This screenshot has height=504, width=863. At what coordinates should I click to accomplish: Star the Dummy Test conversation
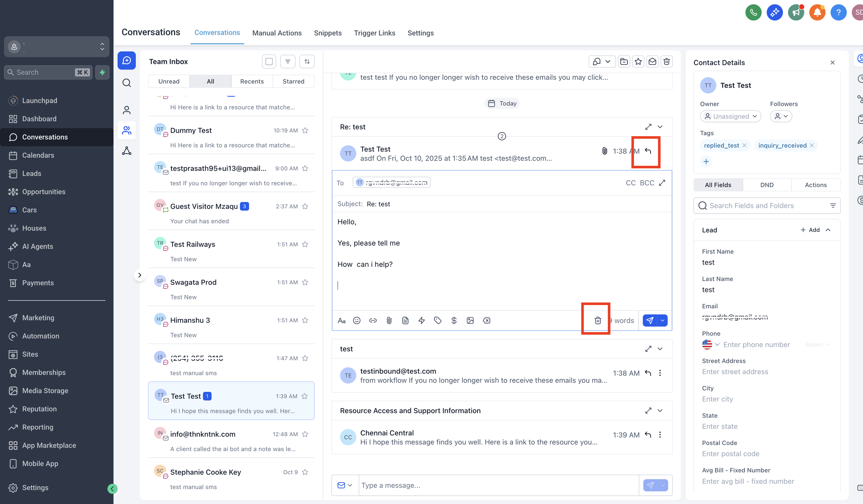[305, 130]
